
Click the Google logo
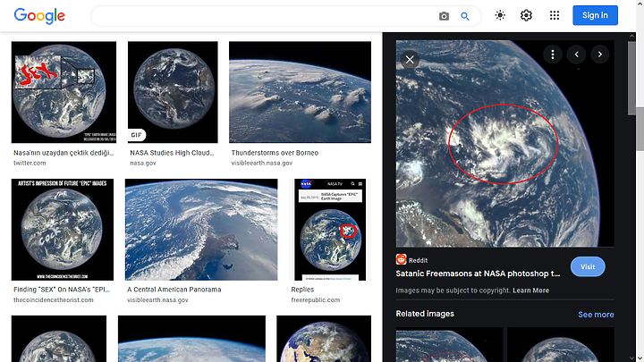click(39, 15)
